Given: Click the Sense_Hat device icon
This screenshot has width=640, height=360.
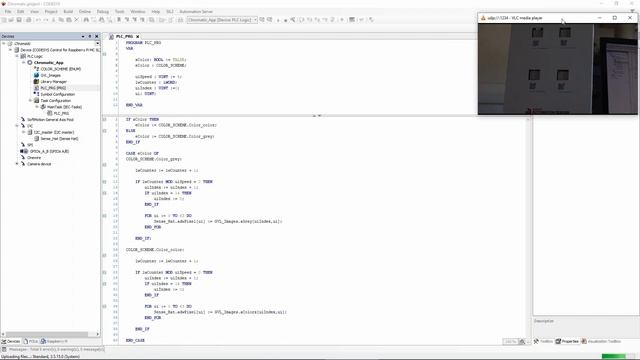Looking at the screenshot, I should click(x=36, y=138).
